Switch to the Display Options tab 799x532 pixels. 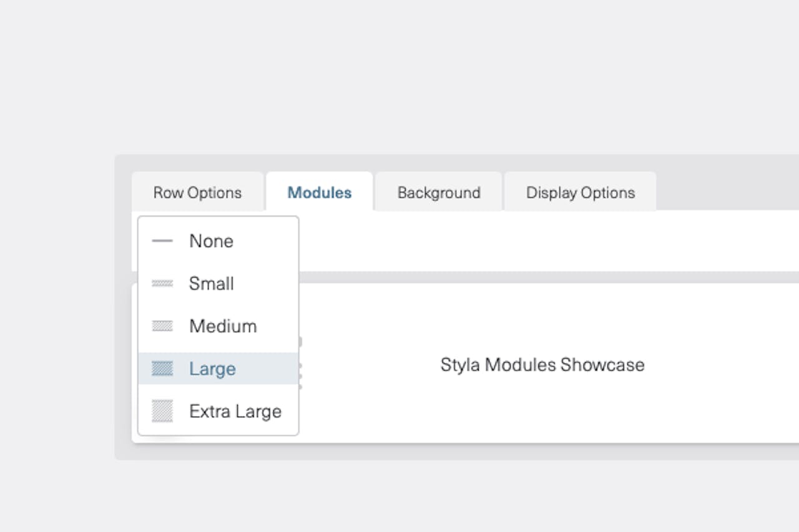point(581,193)
